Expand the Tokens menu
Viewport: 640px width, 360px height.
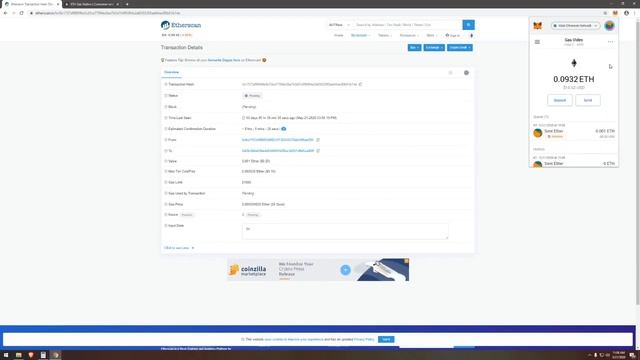point(384,36)
